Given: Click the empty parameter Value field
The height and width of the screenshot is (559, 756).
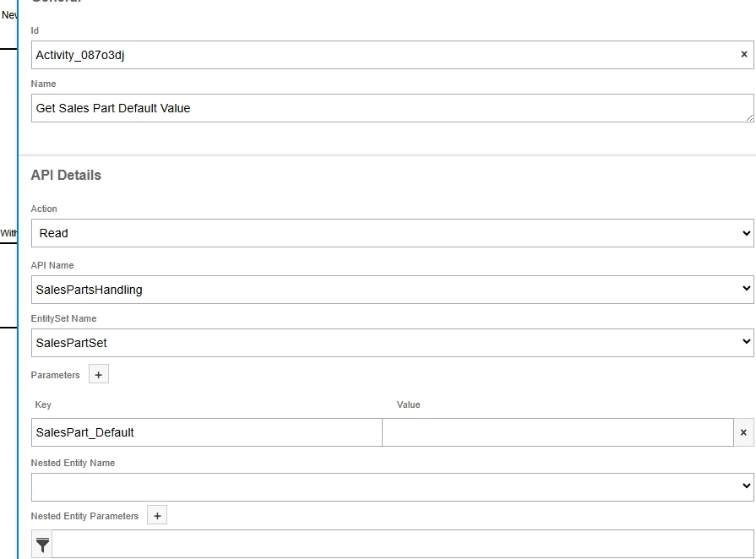Looking at the screenshot, I should (x=557, y=432).
